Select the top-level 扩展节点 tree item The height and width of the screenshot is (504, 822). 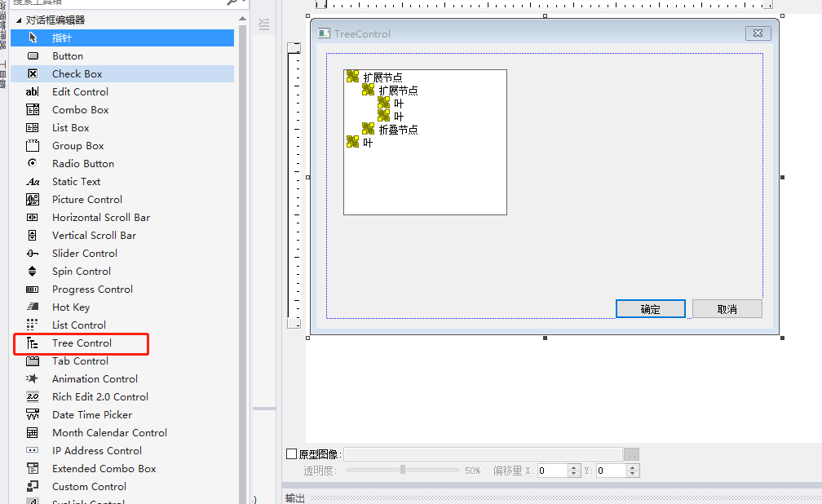point(382,77)
